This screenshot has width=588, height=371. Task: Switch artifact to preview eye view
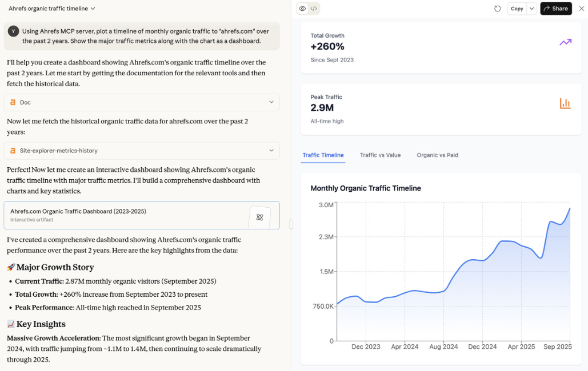[x=302, y=9]
